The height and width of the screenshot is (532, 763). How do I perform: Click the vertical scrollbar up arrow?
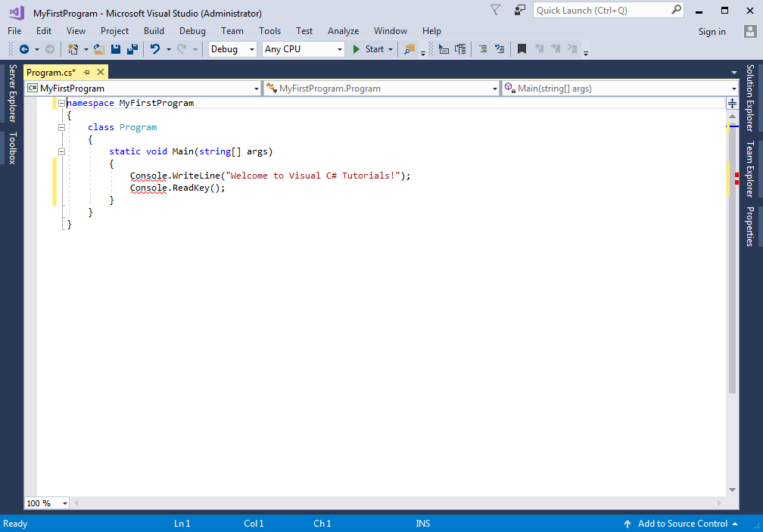(732, 117)
